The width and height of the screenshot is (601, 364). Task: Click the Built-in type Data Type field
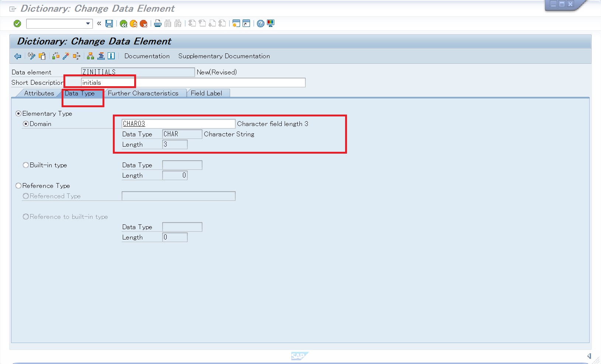pos(182,165)
